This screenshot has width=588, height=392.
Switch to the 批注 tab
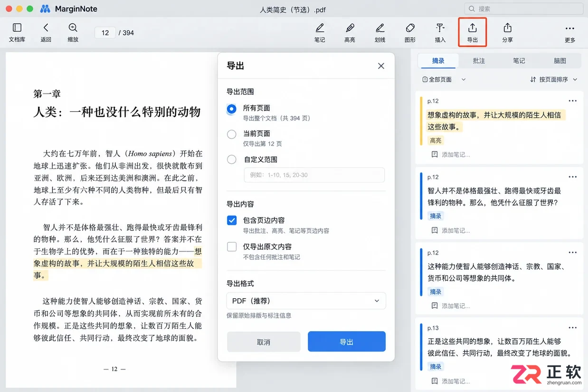tap(479, 61)
